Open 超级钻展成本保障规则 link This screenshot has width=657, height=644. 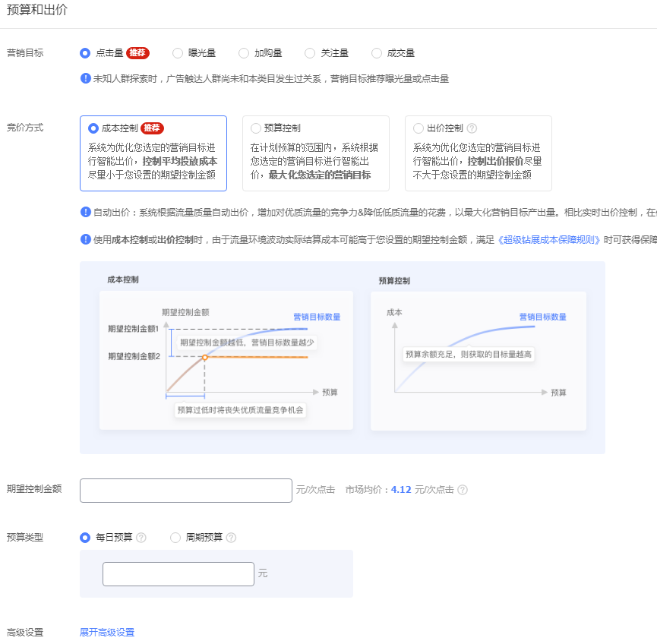[549, 240]
